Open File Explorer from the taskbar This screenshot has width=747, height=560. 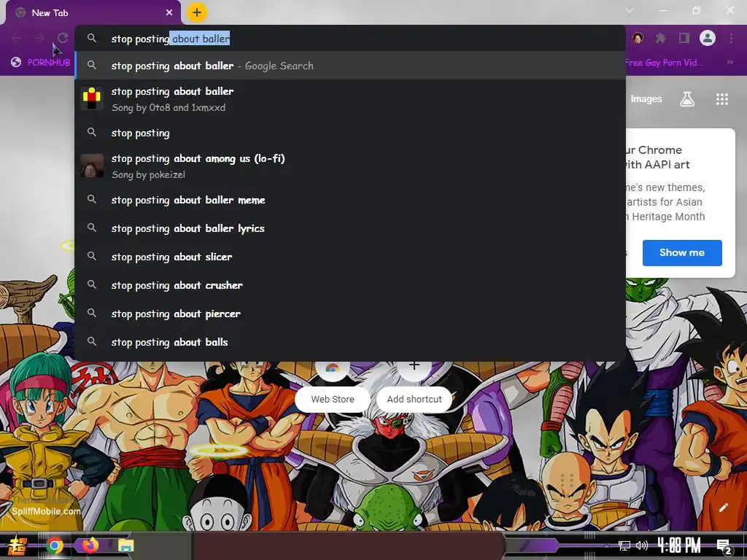(125, 545)
